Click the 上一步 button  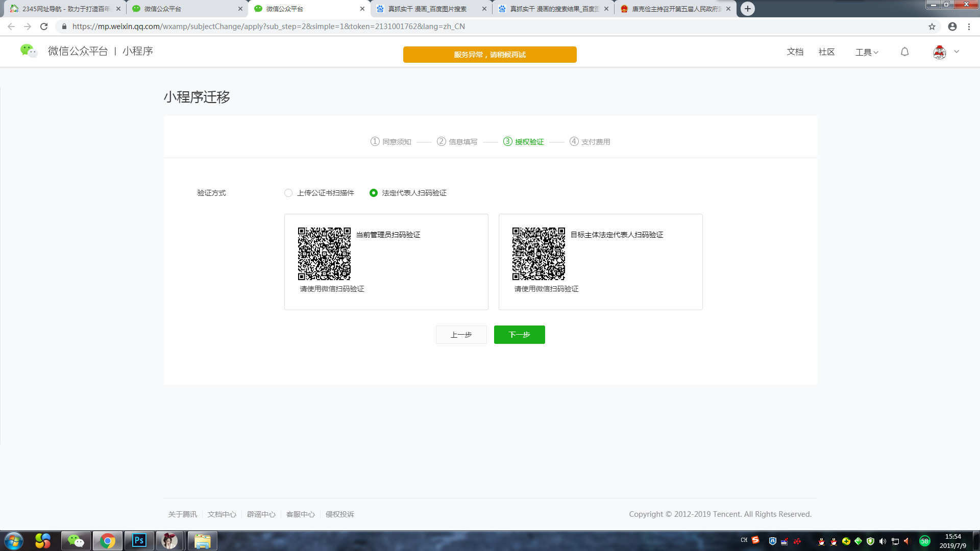[461, 335]
